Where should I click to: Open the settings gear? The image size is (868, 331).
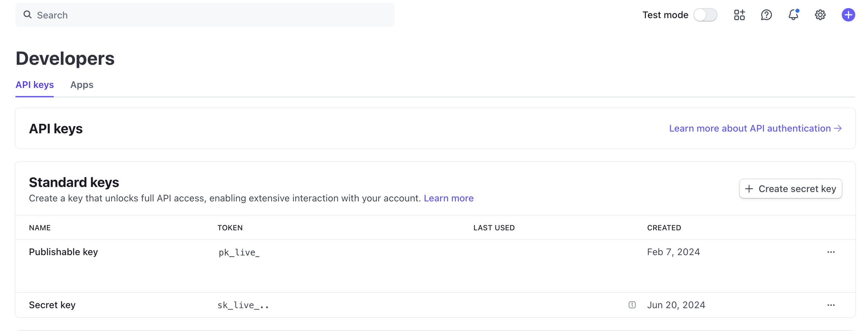pos(820,15)
